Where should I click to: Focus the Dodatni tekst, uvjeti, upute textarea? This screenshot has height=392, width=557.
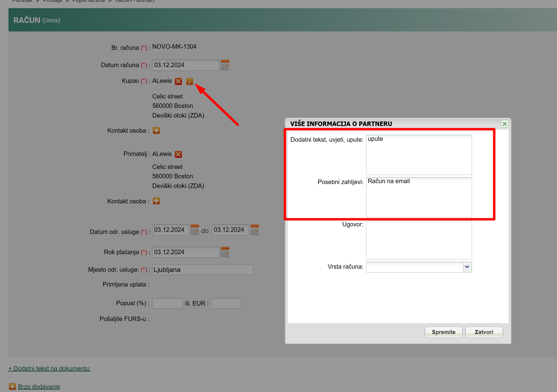(x=419, y=155)
